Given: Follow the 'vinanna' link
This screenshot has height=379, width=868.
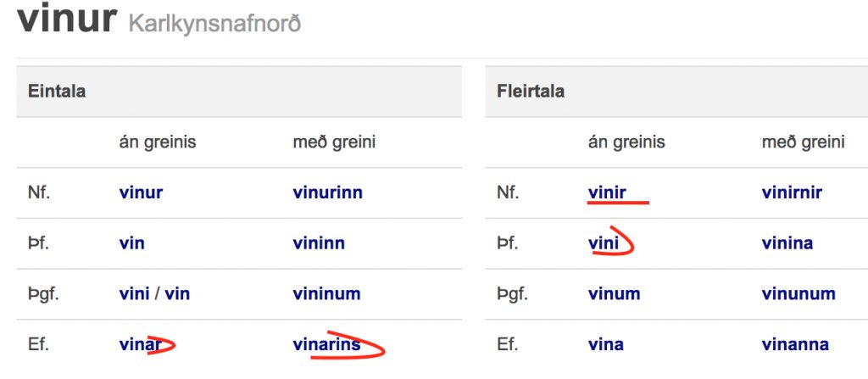Looking at the screenshot, I should click(x=795, y=345).
